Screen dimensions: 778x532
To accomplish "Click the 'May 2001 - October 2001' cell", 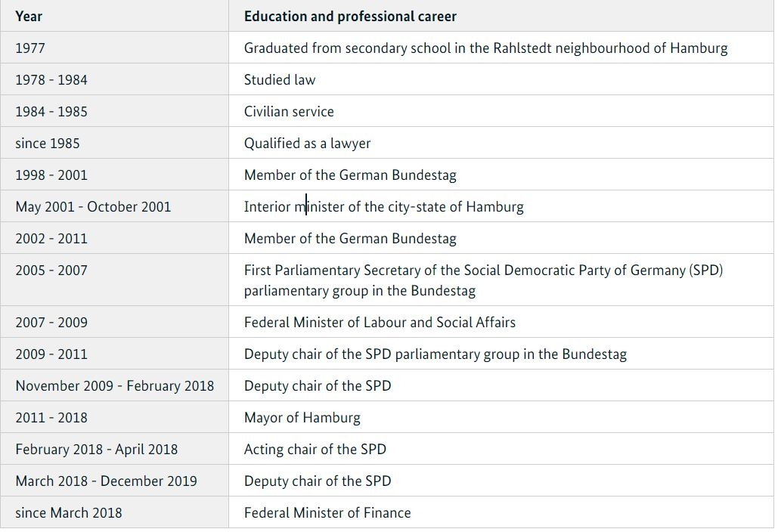I will click(x=93, y=207).
